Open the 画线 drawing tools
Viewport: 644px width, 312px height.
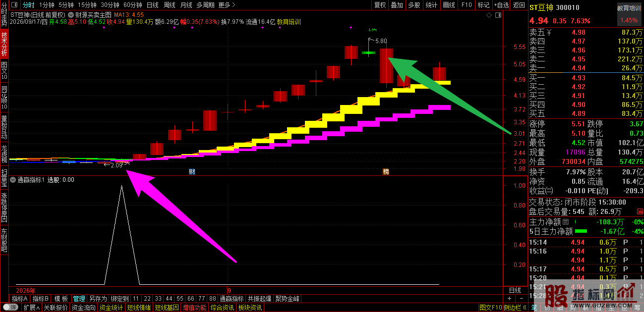click(449, 5)
